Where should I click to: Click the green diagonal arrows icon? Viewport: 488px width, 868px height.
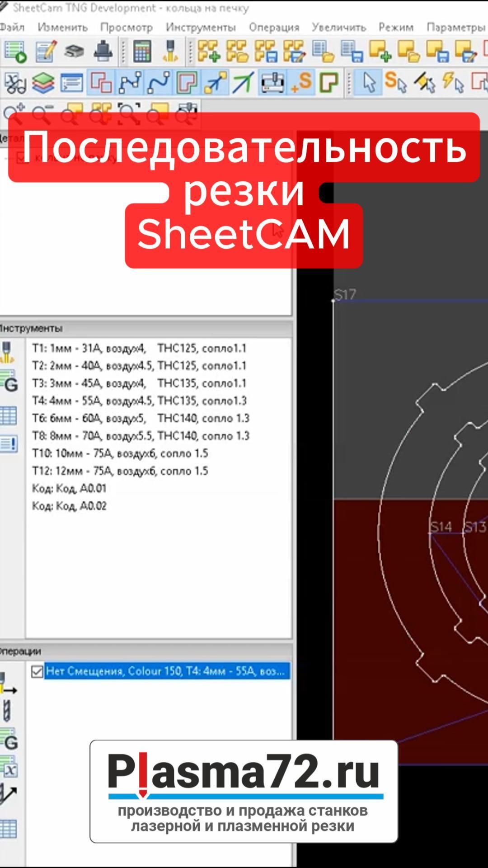(x=244, y=83)
